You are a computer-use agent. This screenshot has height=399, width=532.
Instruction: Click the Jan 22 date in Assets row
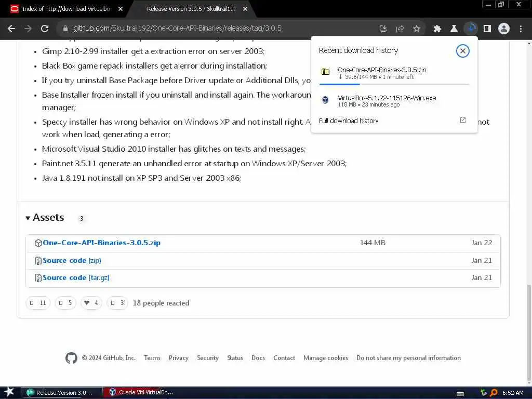[x=482, y=243]
